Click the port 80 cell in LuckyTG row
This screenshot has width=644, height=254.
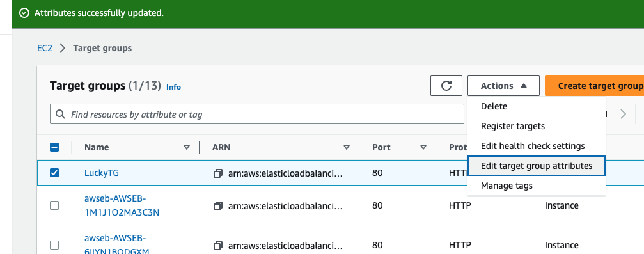click(x=377, y=173)
